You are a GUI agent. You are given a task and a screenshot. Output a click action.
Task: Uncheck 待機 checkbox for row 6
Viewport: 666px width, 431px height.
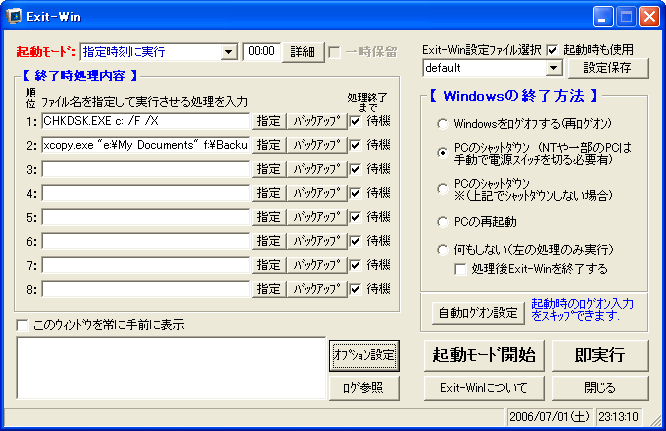click(x=356, y=242)
